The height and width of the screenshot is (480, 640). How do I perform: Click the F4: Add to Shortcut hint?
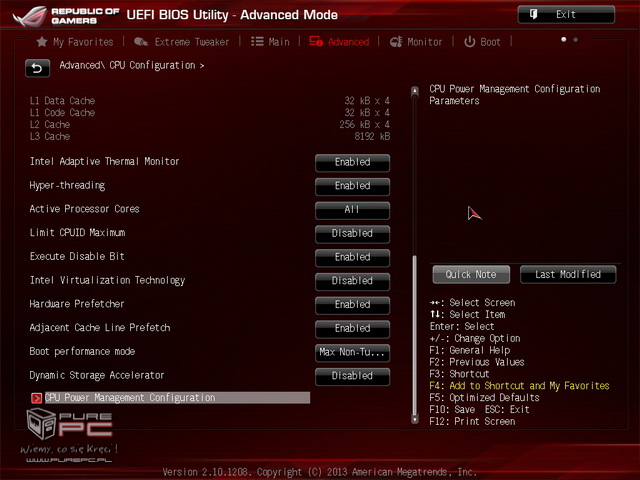519,386
